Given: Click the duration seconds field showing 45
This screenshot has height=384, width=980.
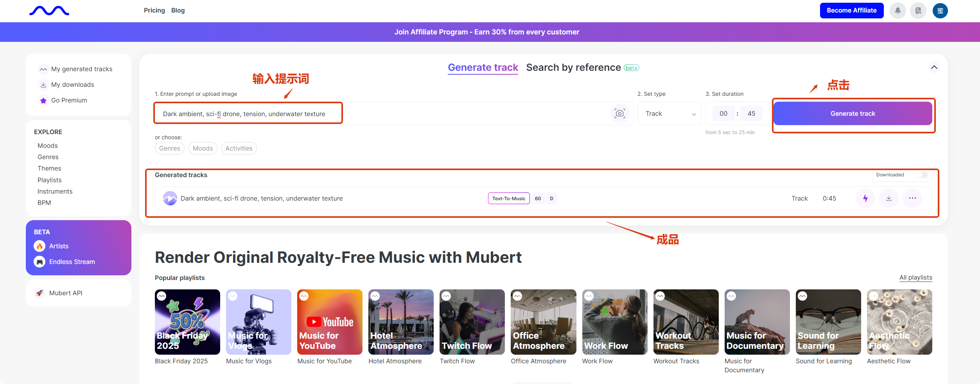Looking at the screenshot, I should (x=751, y=114).
